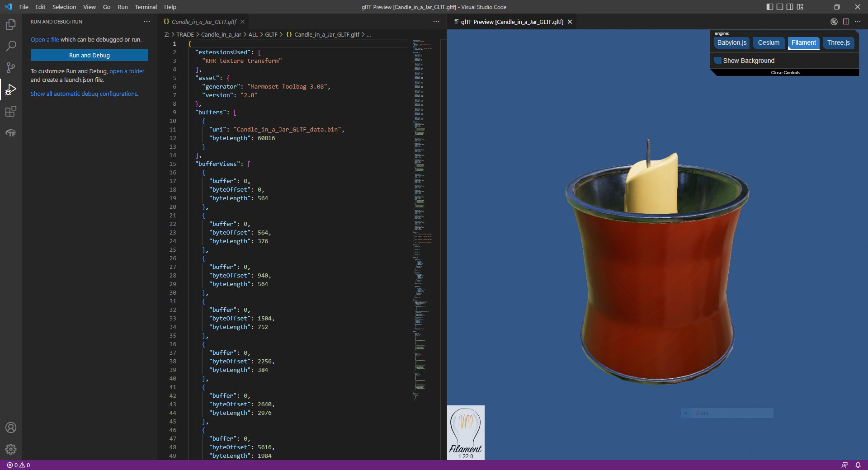The width and height of the screenshot is (868, 470).
Task: Collapse the controls with Close Controls
Action: 786,72
